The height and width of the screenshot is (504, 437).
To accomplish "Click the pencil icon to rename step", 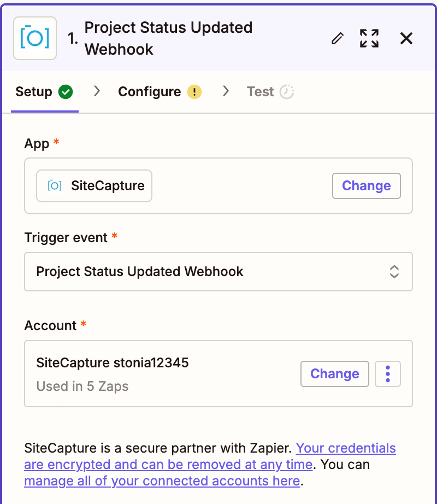I will (x=338, y=38).
